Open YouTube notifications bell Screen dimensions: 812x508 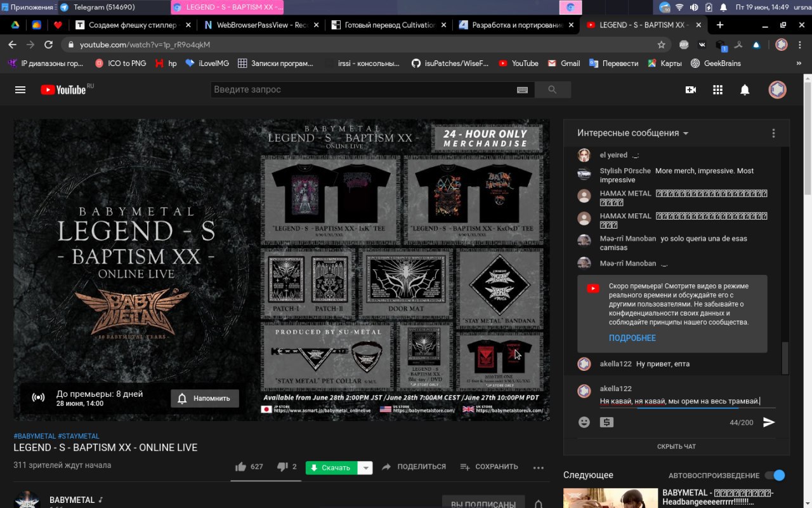[745, 90]
